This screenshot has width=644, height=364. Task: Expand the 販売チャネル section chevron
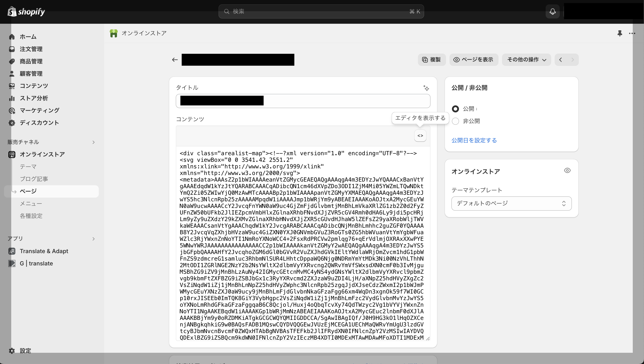(94, 142)
